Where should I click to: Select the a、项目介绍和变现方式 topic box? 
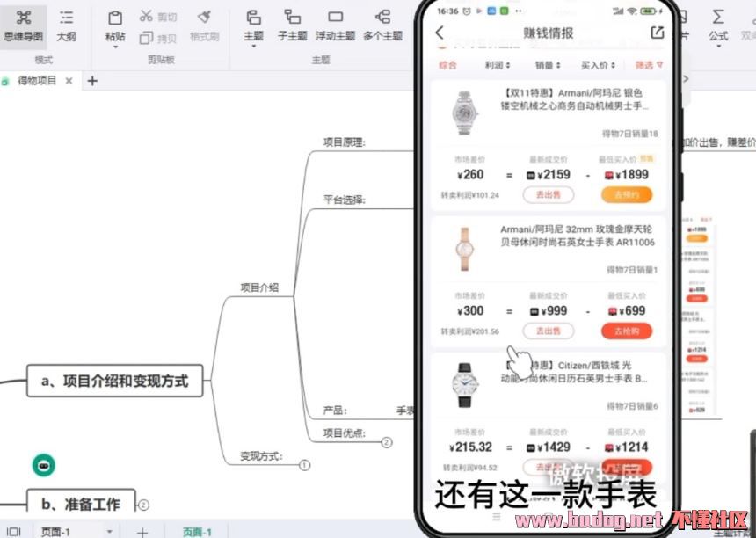[x=115, y=381]
